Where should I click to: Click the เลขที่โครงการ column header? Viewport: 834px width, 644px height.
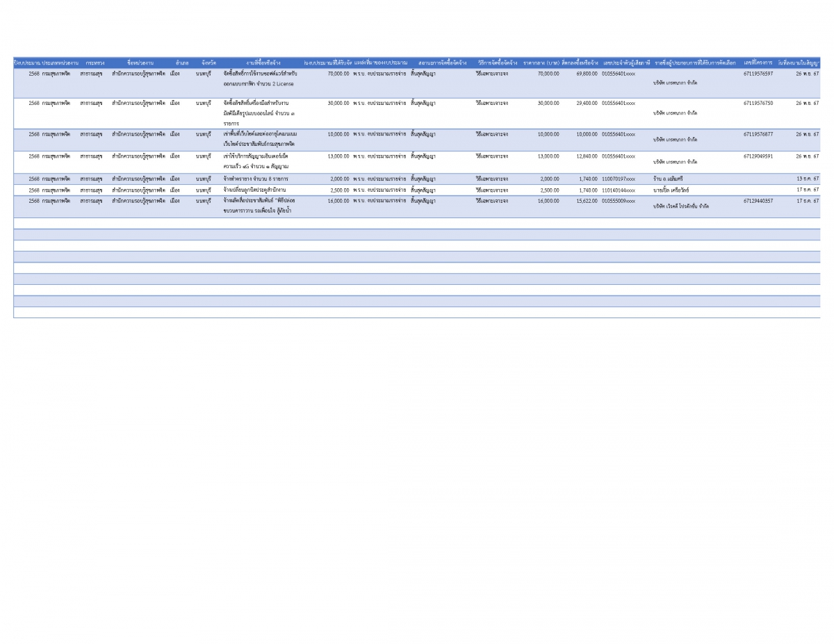click(x=758, y=63)
